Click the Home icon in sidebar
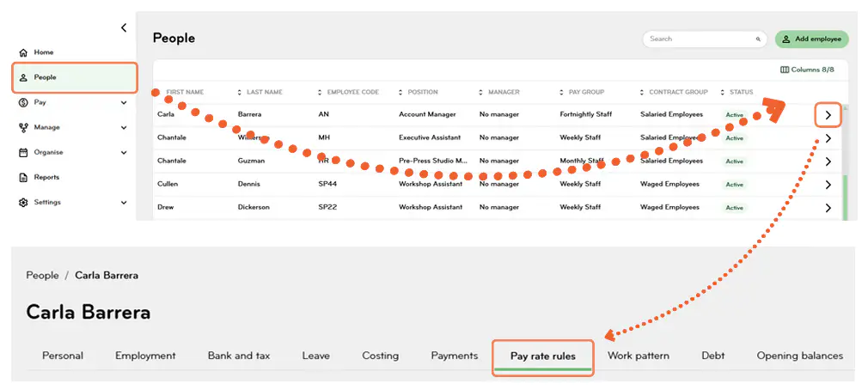 (23, 52)
